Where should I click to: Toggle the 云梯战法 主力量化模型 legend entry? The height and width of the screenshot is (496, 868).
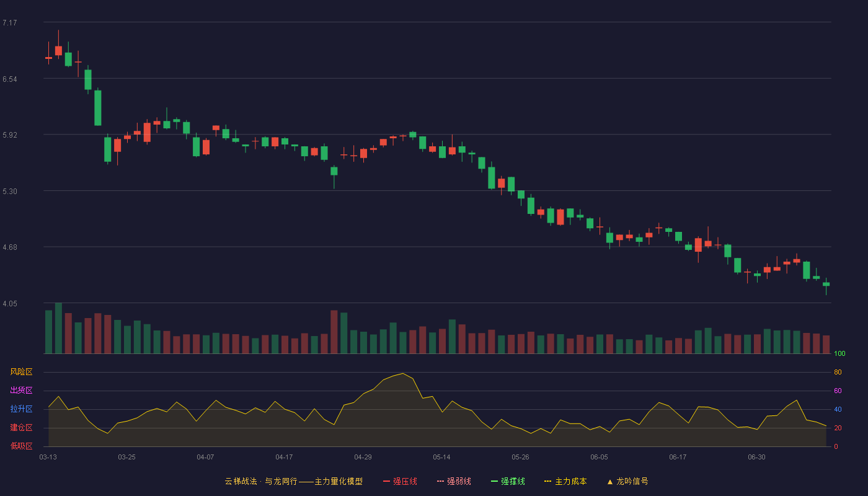(293, 481)
